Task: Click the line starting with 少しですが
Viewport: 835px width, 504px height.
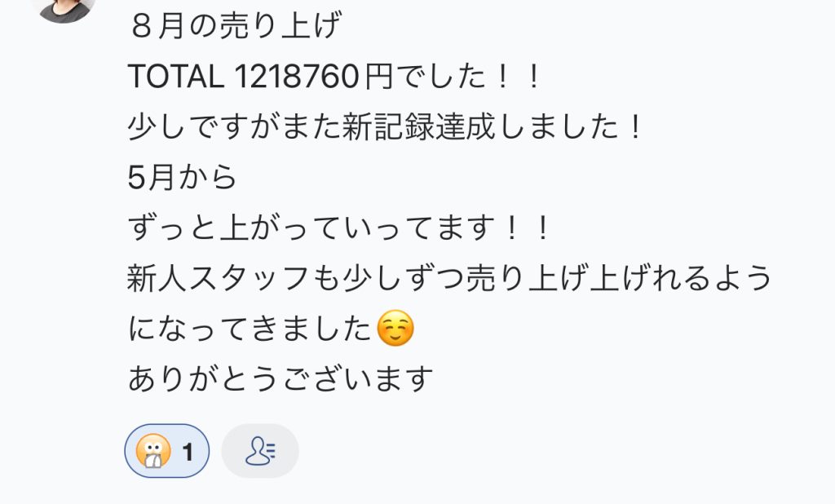Action: 386,126
